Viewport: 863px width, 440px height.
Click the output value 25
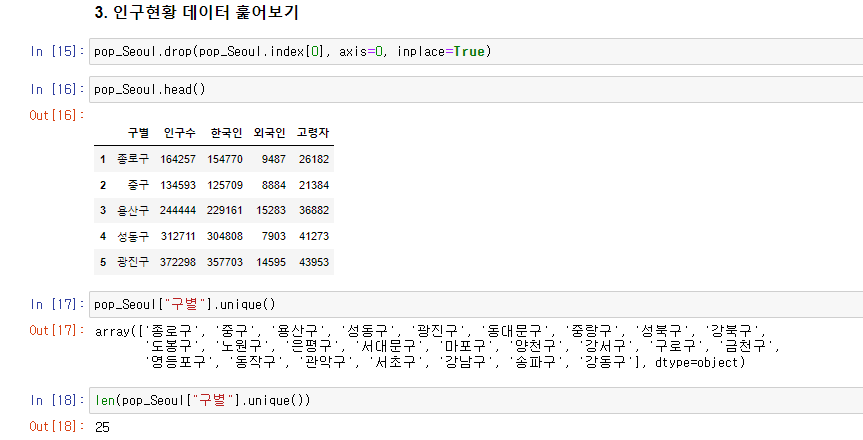click(x=102, y=427)
